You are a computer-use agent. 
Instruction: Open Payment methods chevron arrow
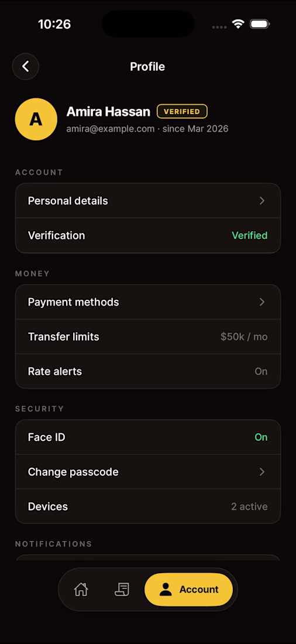click(262, 302)
